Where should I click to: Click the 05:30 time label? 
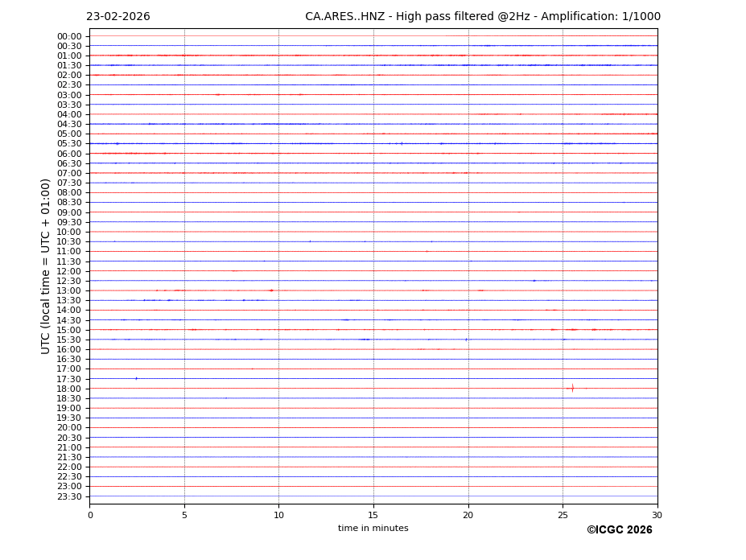point(69,144)
